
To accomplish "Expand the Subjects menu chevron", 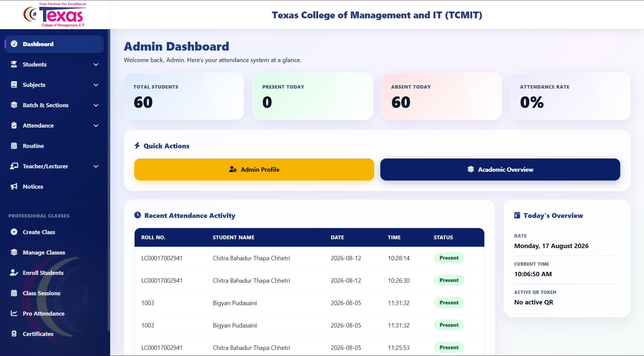I will [96, 85].
